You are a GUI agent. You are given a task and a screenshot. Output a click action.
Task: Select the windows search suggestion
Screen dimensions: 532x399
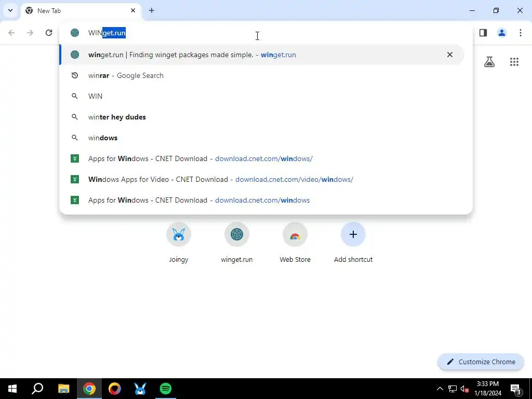262,138
